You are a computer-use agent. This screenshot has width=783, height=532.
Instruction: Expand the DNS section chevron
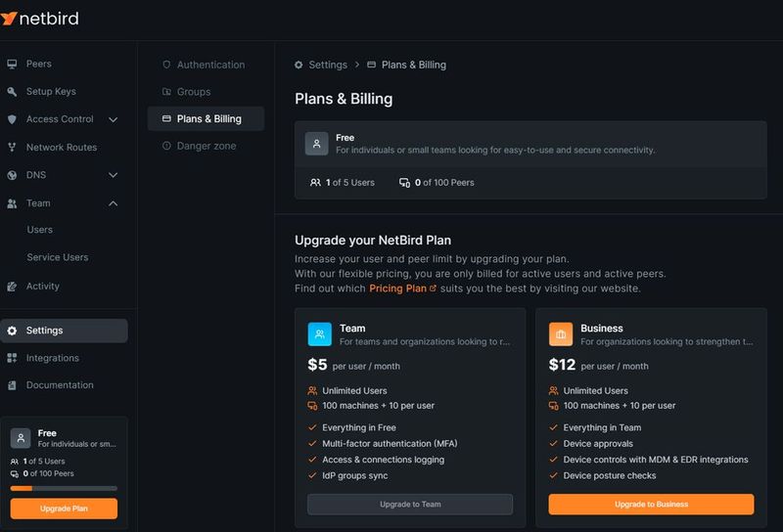[113, 175]
